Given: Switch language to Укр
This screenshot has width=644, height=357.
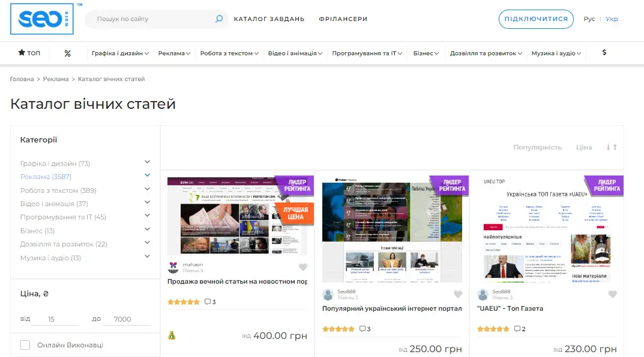Looking at the screenshot, I should (612, 19).
